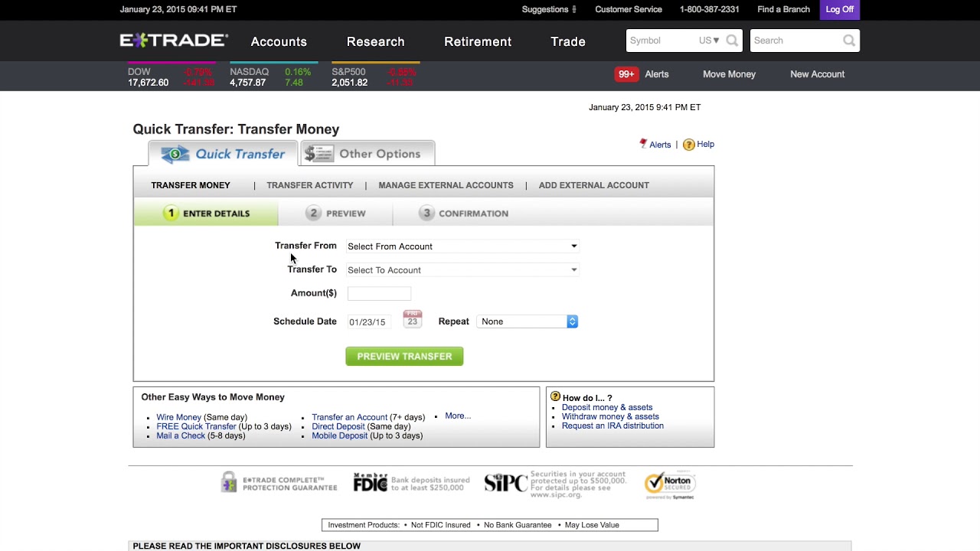Click the Other Options check icon

(318, 154)
